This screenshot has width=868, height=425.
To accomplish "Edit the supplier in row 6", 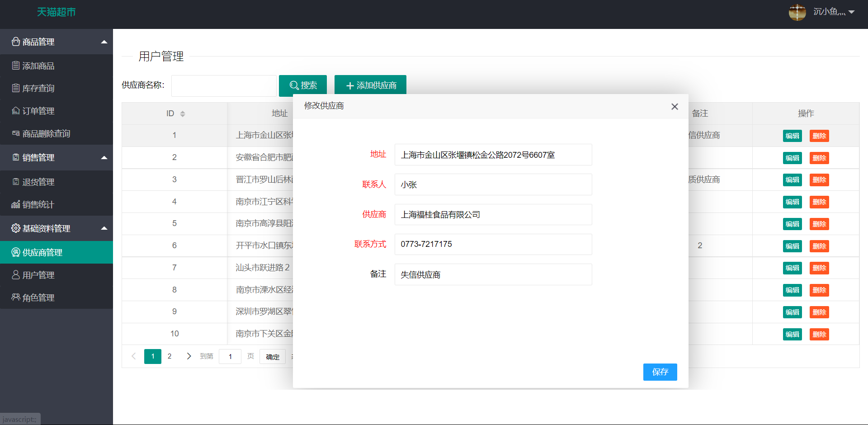I will tap(792, 246).
